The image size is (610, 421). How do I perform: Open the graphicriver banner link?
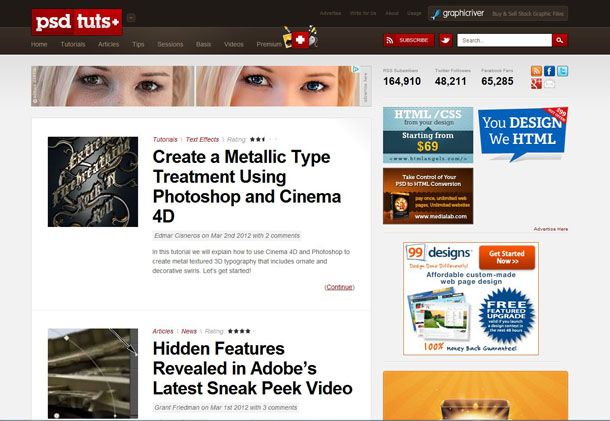pos(498,14)
